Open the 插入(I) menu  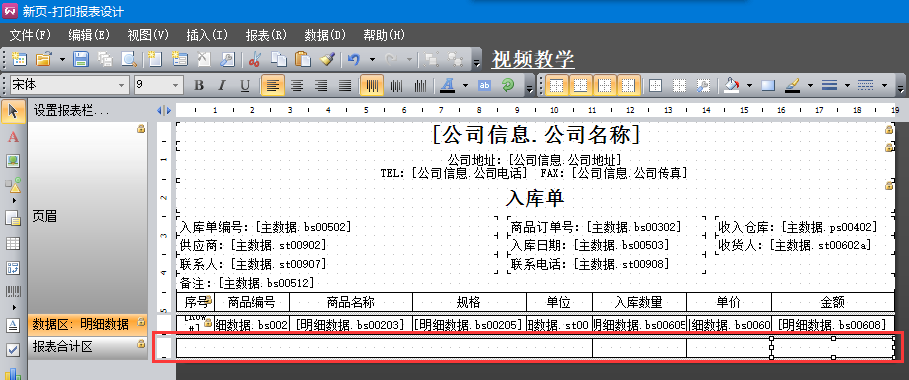207,35
